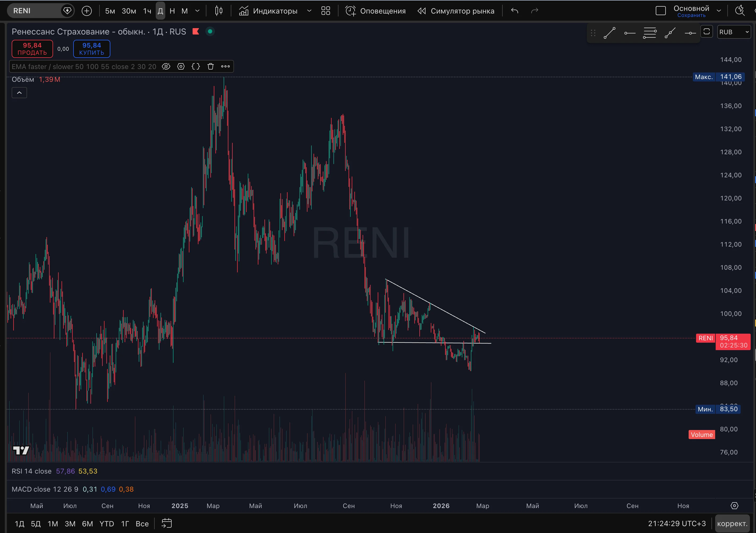Select the EMA faster / slower indicator legend
This screenshot has width=756, height=533.
pyautogui.click(x=84, y=67)
